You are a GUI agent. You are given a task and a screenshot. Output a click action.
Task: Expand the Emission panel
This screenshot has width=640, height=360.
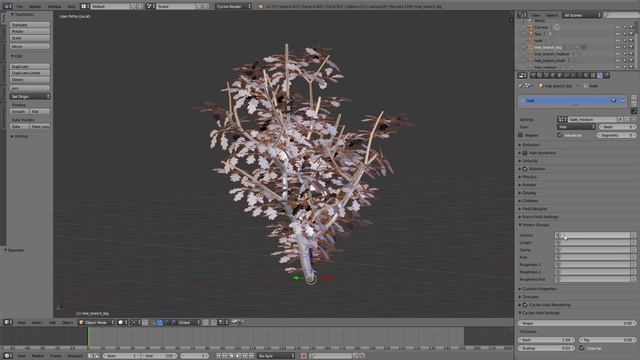[531, 145]
